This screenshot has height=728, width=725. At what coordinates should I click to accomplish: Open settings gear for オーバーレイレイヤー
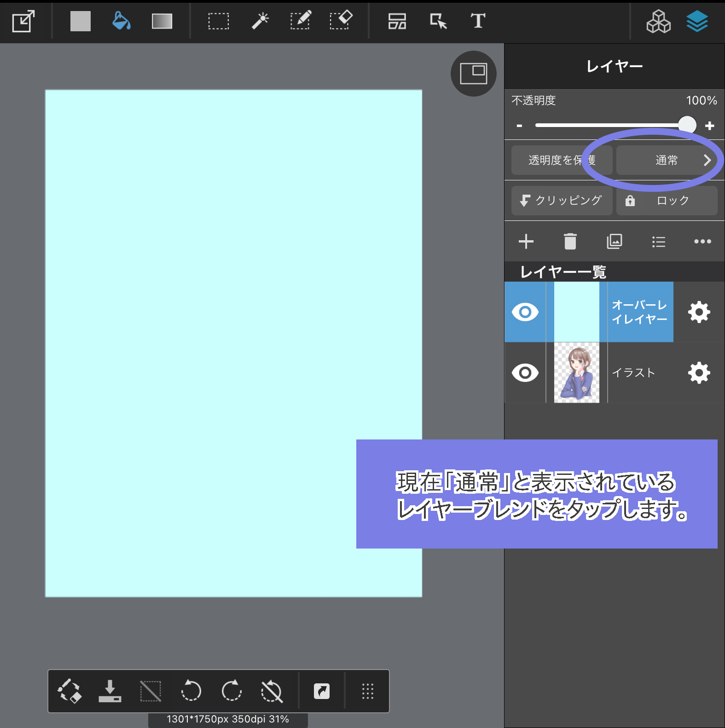[x=699, y=312]
